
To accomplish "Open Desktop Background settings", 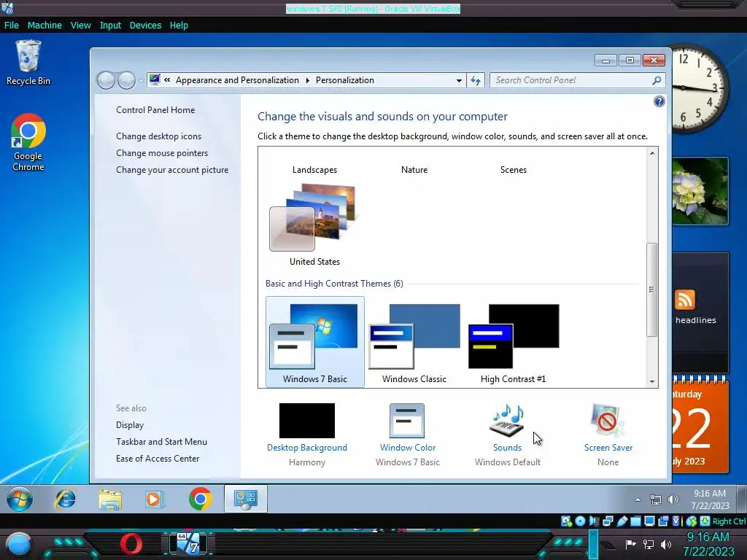I will 307,435.
